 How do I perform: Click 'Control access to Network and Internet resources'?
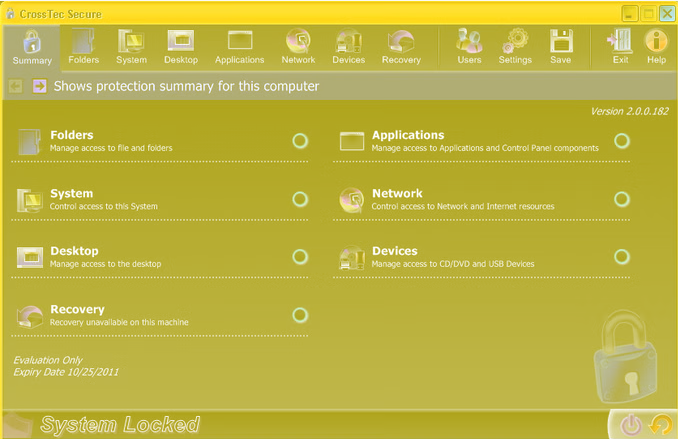463,206
